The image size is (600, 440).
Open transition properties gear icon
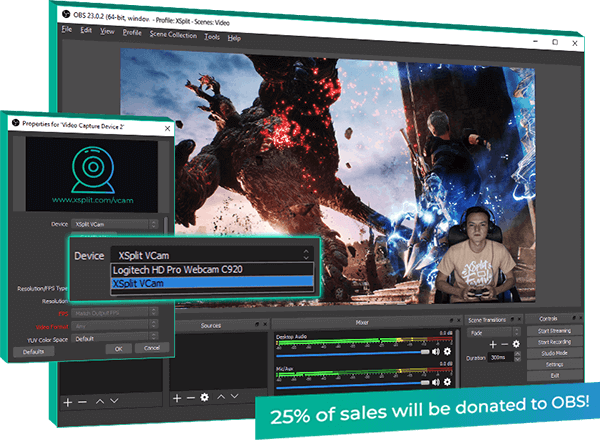pos(516,344)
